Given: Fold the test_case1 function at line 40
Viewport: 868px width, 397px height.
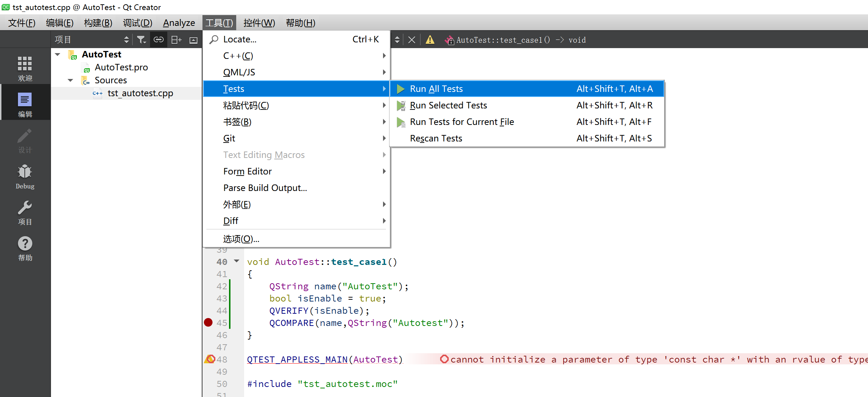Looking at the screenshot, I should [x=237, y=261].
